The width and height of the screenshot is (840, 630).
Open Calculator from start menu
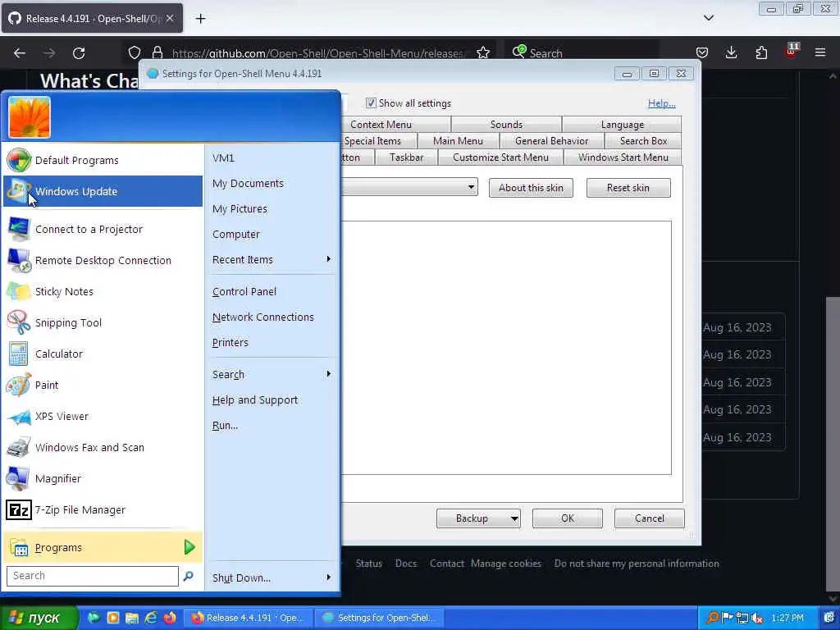[x=103, y=354]
